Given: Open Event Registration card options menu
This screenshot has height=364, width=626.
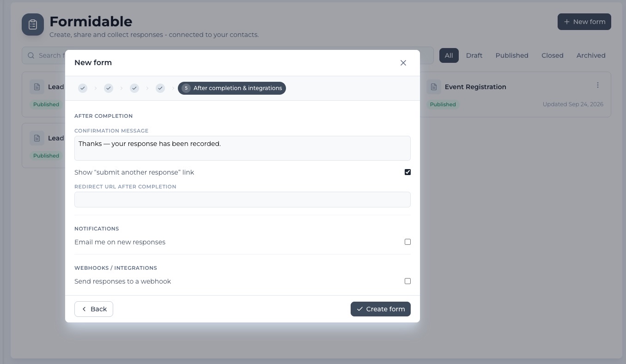Looking at the screenshot, I should (x=597, y=85).
